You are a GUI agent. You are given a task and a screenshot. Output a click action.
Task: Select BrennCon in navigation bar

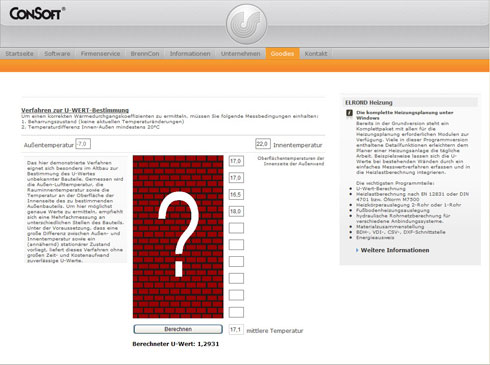click(x=145, y=54)
